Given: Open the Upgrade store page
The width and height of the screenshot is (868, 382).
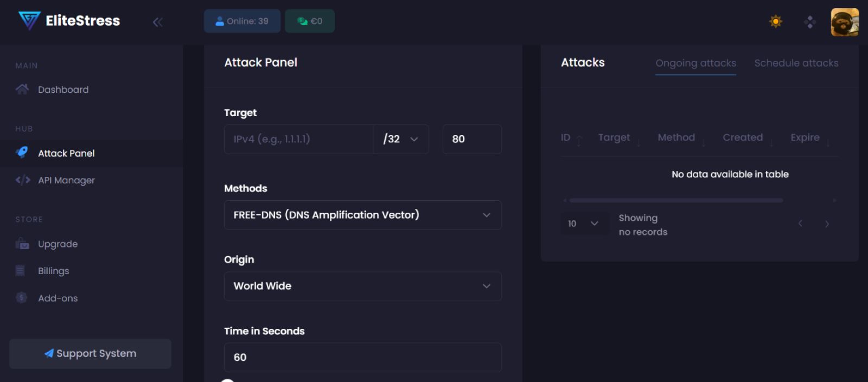Looking at the screenshot, I should 58,244.
